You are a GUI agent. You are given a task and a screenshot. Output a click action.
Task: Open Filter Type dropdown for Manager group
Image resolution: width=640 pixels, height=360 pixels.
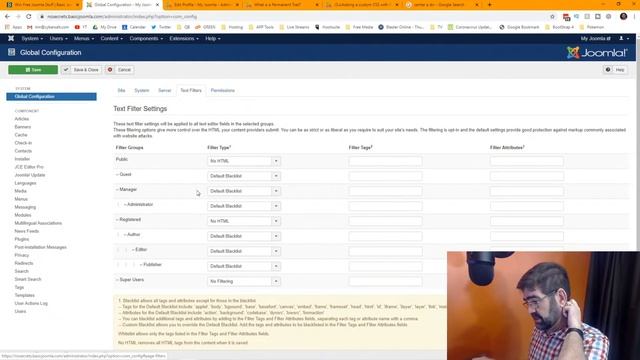[244, 191]
